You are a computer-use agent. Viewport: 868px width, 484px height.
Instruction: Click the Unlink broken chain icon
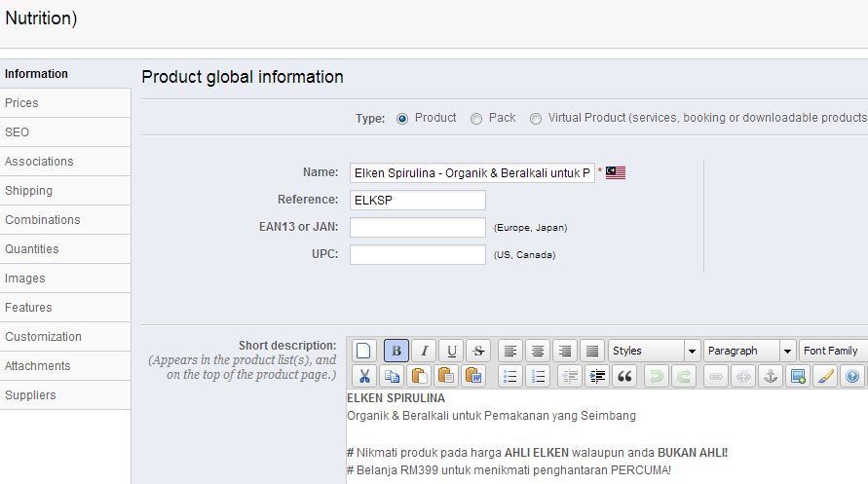point(743,377)
